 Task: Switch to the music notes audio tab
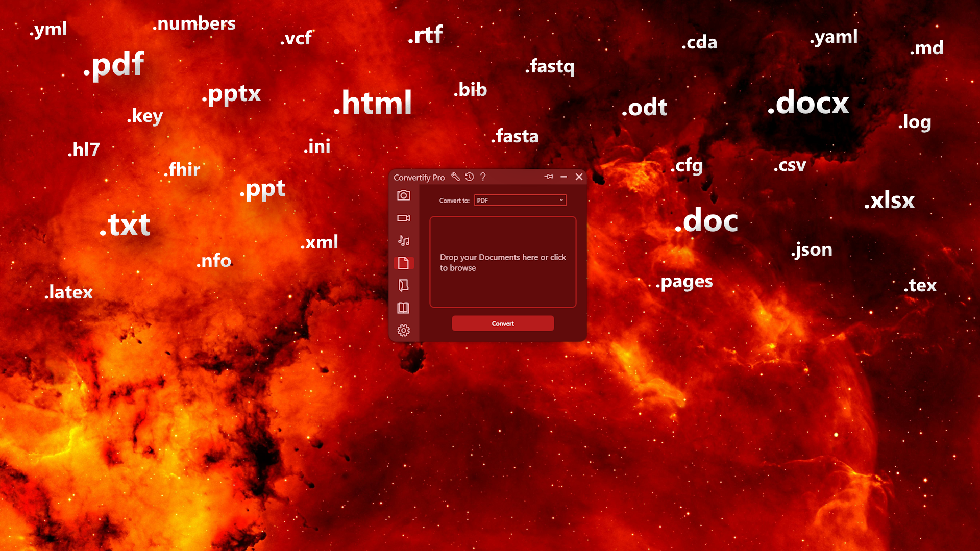403,240
